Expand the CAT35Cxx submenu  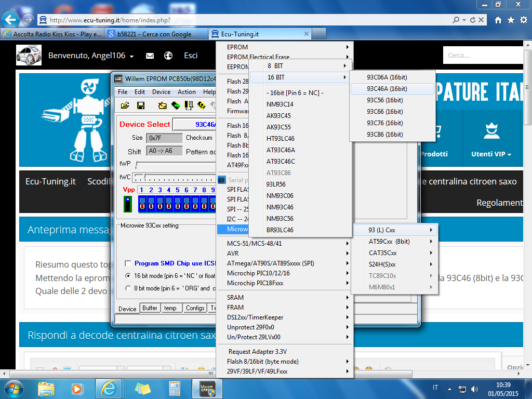[x=395, y=253]
